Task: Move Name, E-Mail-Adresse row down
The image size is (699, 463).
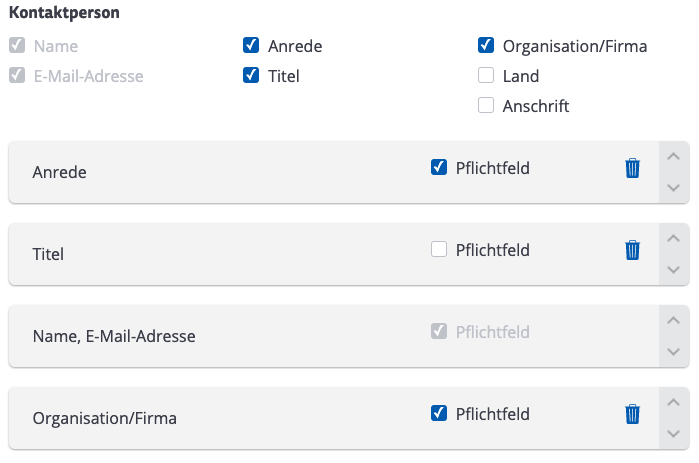Action: (x=674, y=352)
